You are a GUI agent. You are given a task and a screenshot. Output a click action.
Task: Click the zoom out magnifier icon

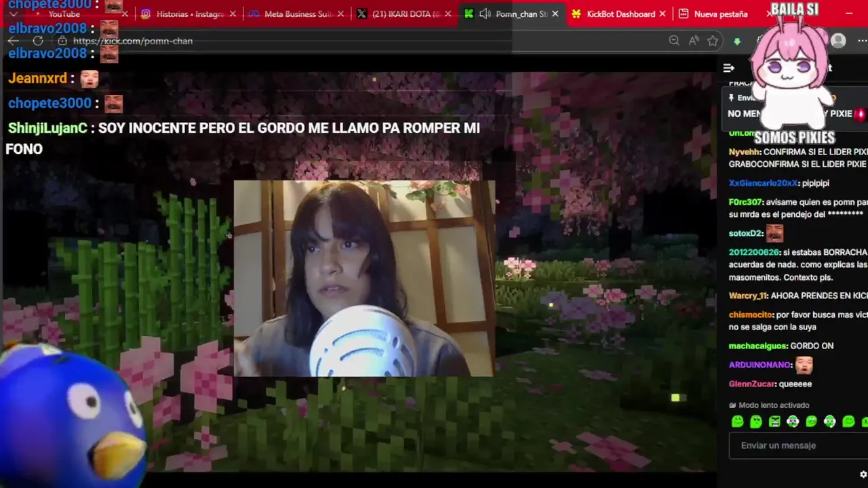tap(674, 41)
